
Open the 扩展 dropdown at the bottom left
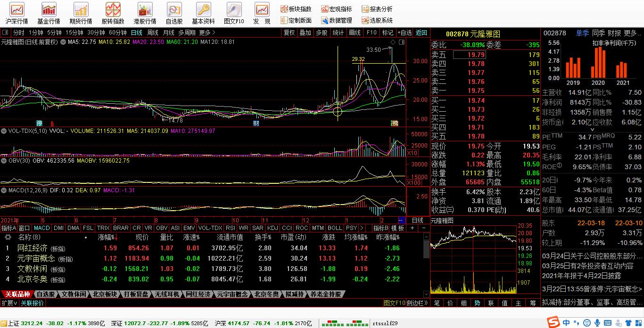coord(9,303)
